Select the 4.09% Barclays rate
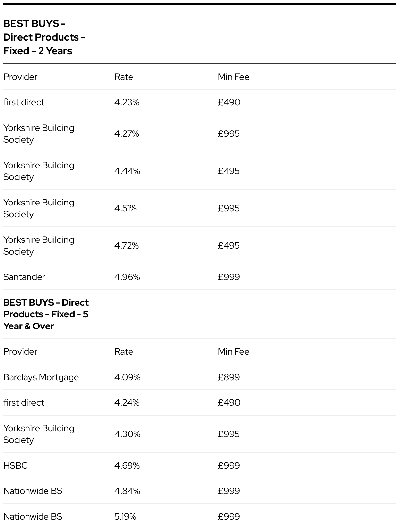 (127, 377)
